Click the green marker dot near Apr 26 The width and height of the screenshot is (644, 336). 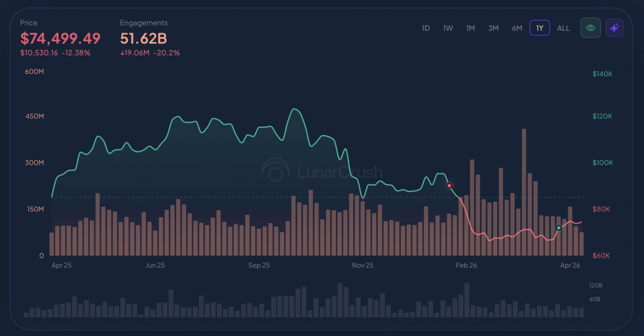[x=558, y=228]
